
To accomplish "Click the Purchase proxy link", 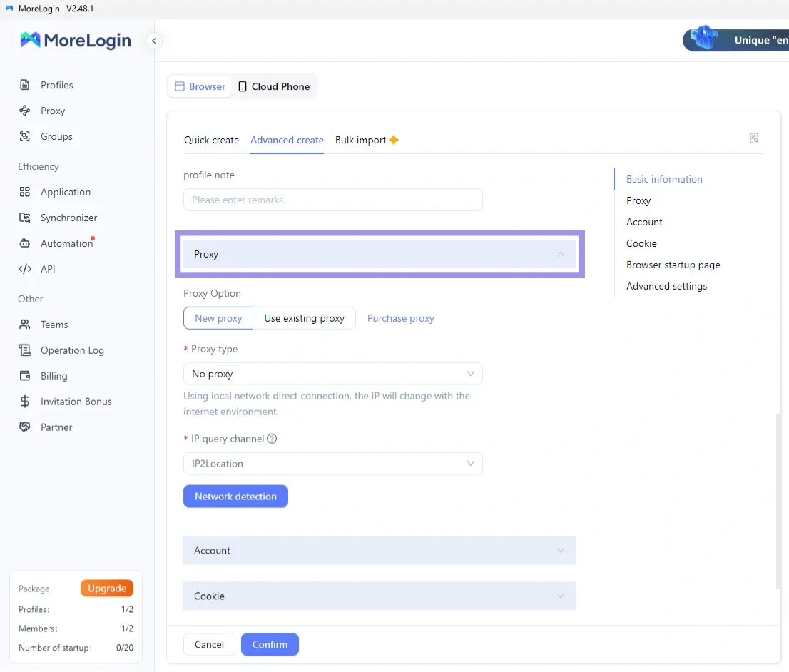I will 400,318.
